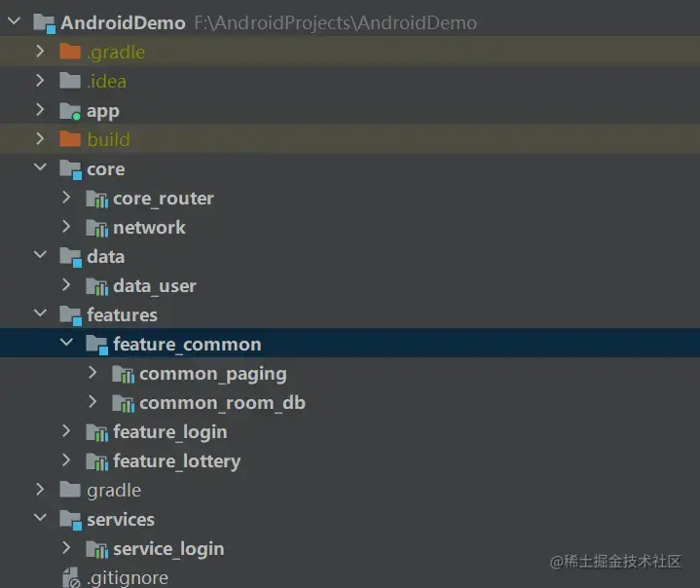Expand the app module
This screenshot has height=588, width=700.
pyautogui.click(x=40, y=109)
